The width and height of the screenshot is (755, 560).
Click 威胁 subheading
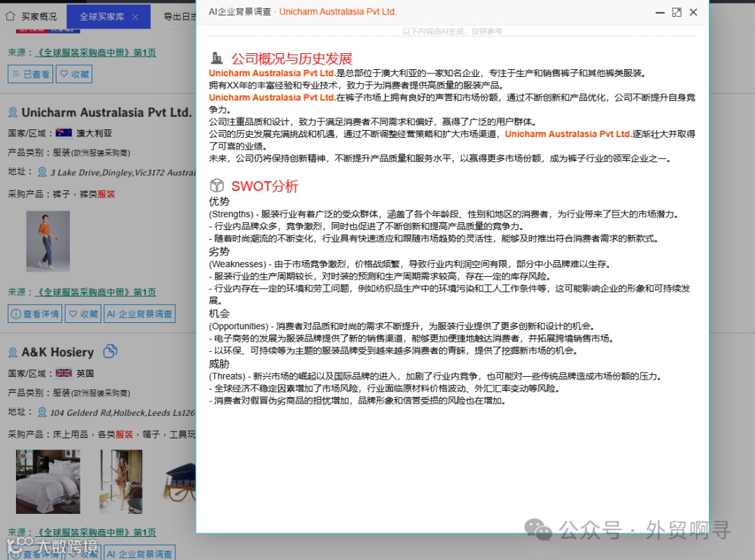[x=219, y=364]
